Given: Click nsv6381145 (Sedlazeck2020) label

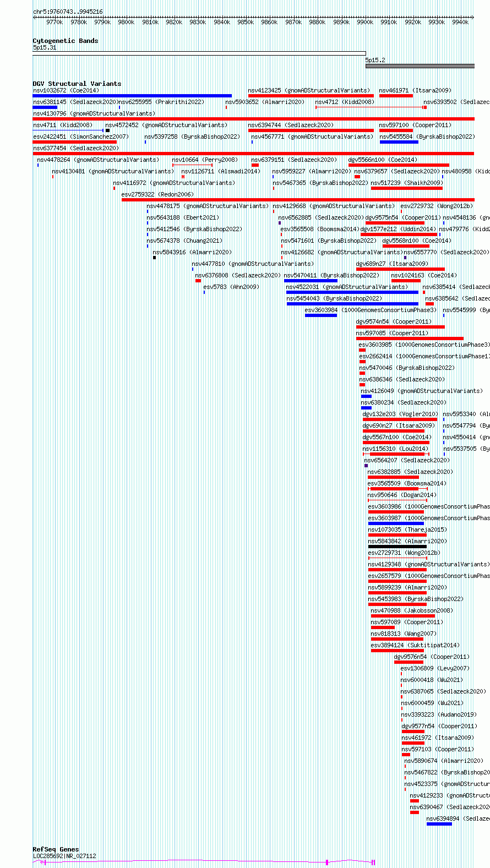Looking at the screenshot, I should click(x=75, y=102).
